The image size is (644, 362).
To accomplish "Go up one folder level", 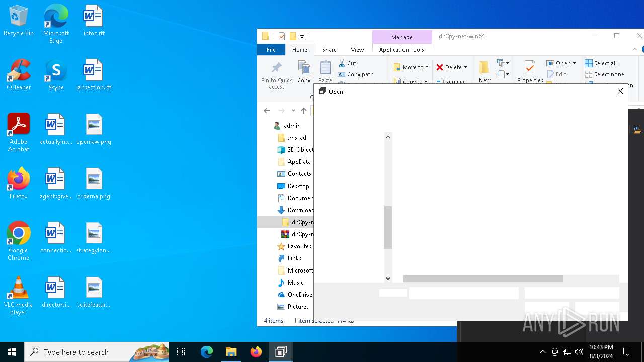I will click(303, 111).
